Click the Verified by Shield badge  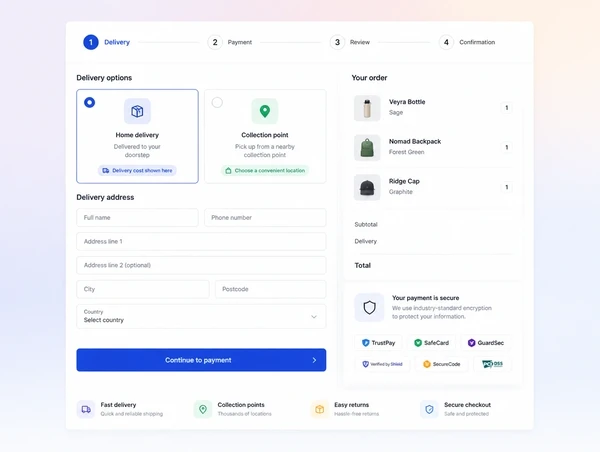click(382, 364)
